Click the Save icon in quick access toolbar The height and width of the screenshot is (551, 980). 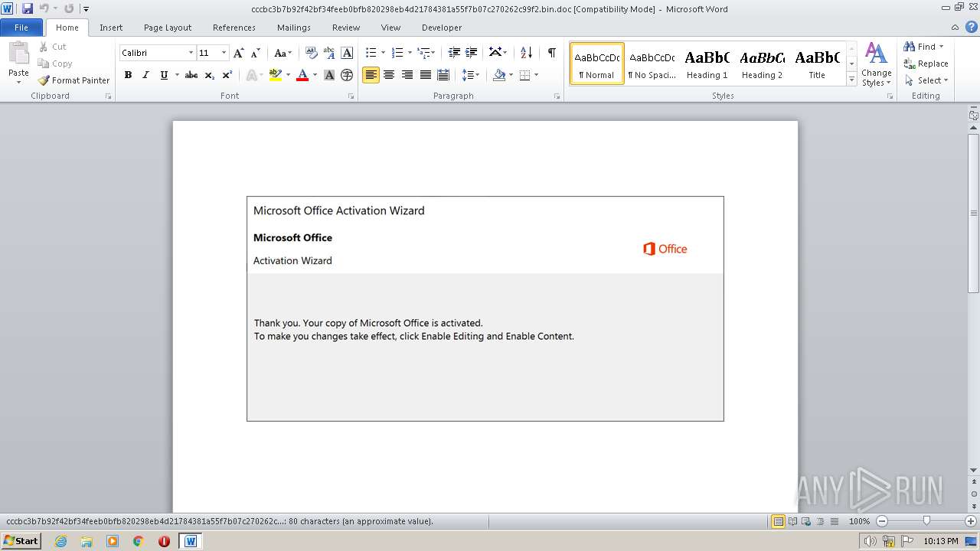[28, 8]
